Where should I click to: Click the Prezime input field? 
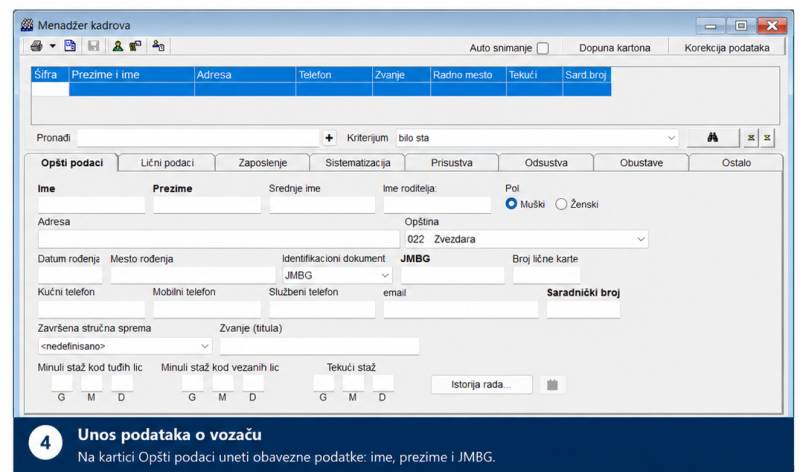207,205
